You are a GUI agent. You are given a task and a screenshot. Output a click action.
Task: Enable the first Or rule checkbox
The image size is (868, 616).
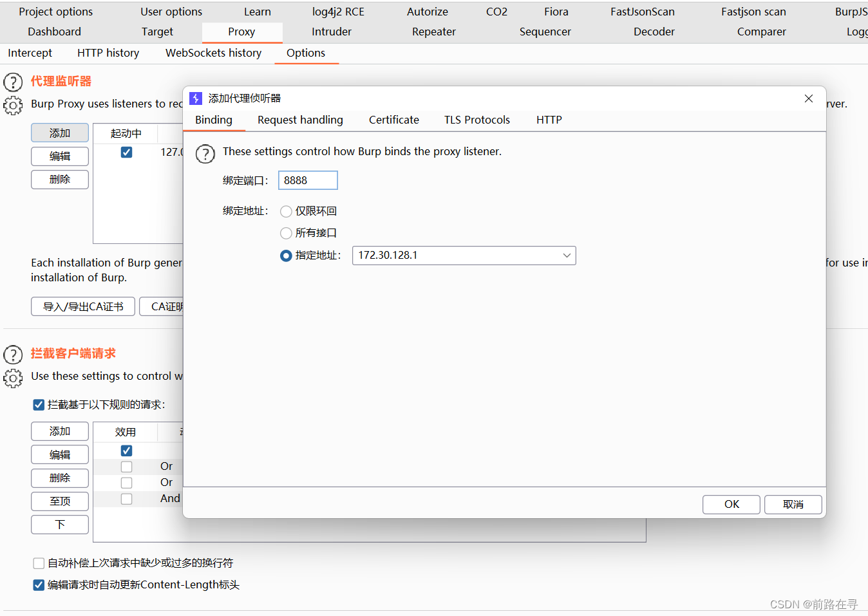tap(126, 467)
